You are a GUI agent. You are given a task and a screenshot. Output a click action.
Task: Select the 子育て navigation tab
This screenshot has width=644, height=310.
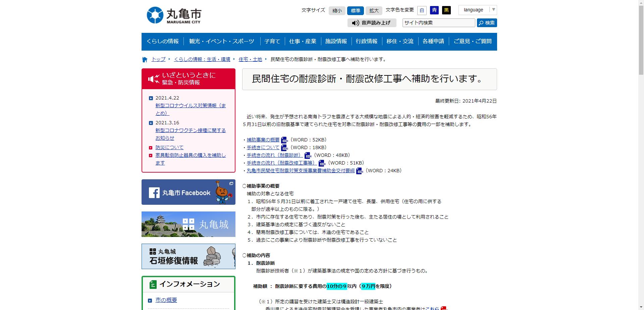tap(272, 41)
